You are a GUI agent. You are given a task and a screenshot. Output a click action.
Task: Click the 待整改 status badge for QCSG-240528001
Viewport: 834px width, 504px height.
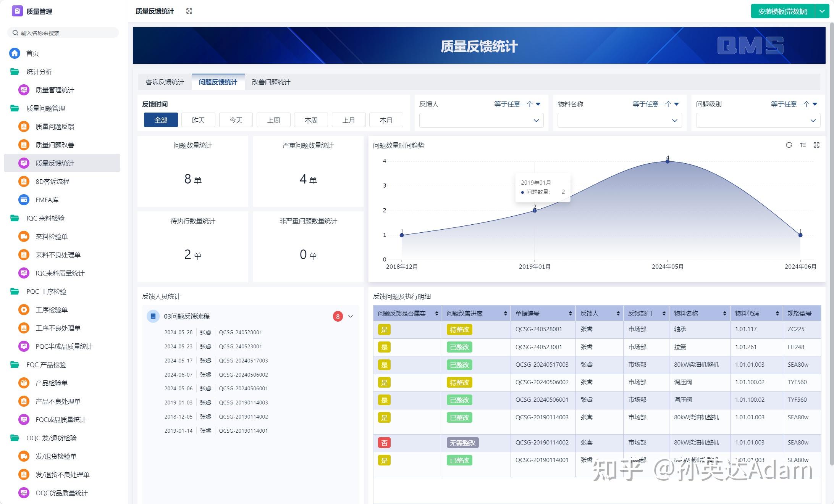(459, 329)
